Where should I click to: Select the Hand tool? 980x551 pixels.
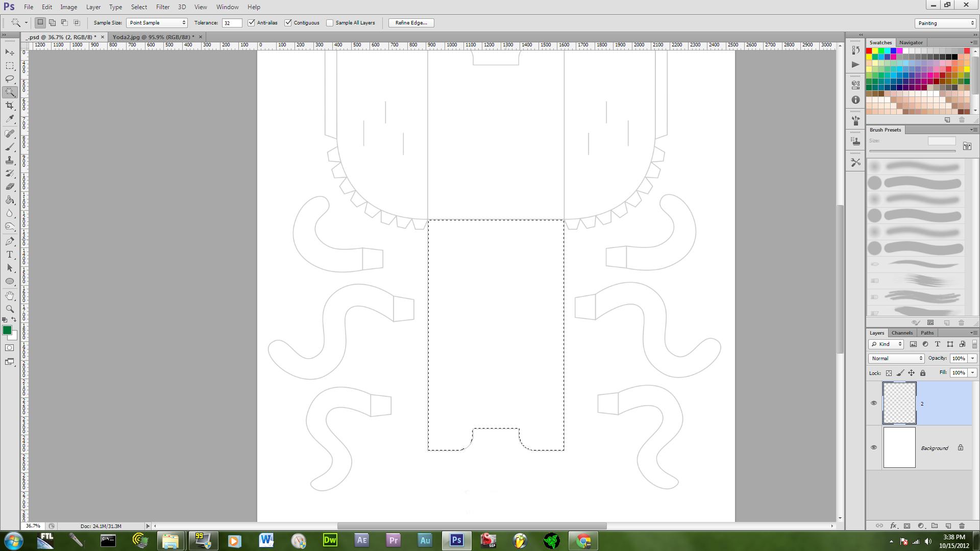10,296
